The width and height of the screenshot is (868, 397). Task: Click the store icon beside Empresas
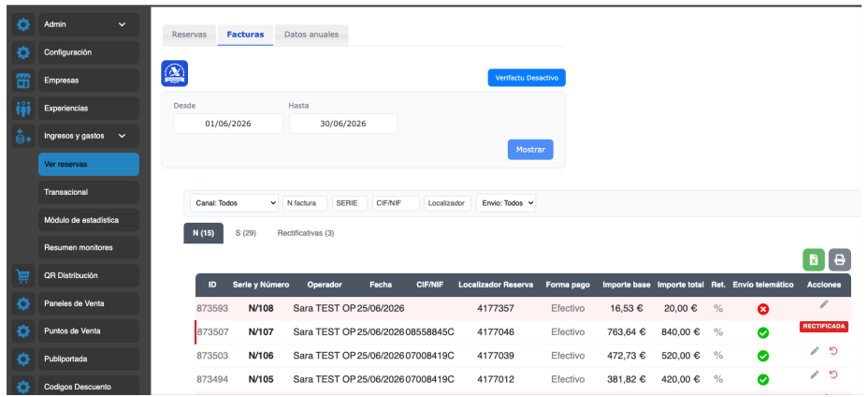point(22,81)
